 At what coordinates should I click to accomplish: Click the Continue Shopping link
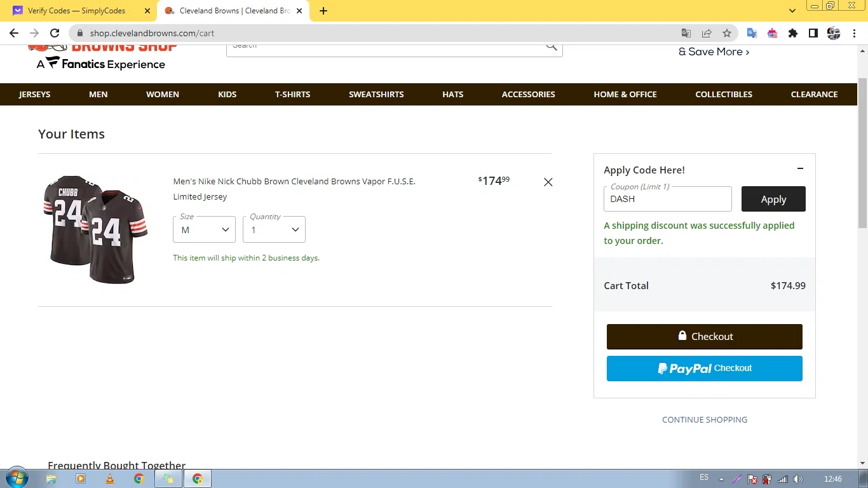705,419
